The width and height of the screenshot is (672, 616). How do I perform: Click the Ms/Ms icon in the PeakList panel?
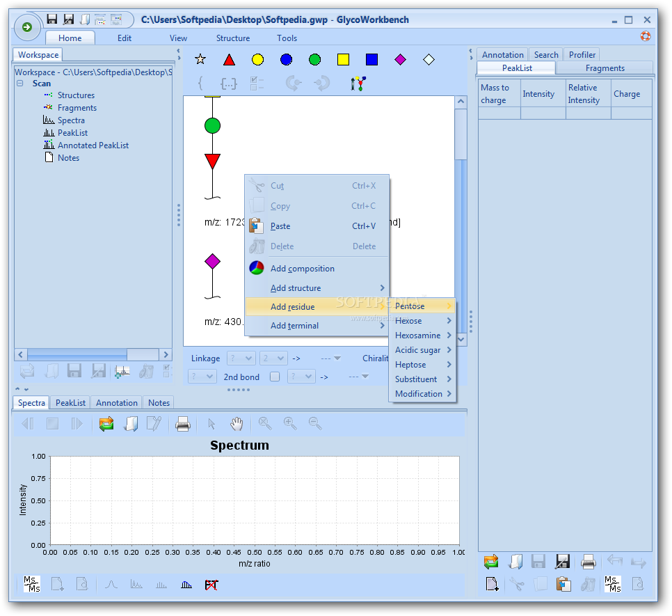point(613,584)
